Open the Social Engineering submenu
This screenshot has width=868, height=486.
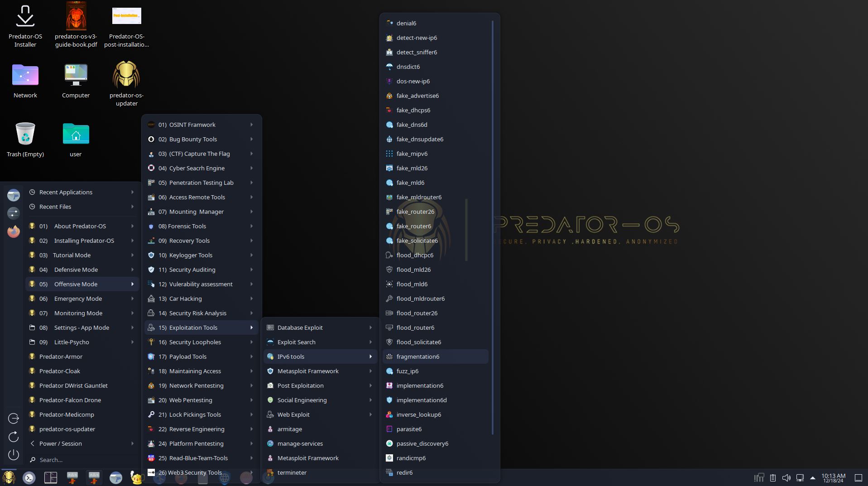point(320,400)
